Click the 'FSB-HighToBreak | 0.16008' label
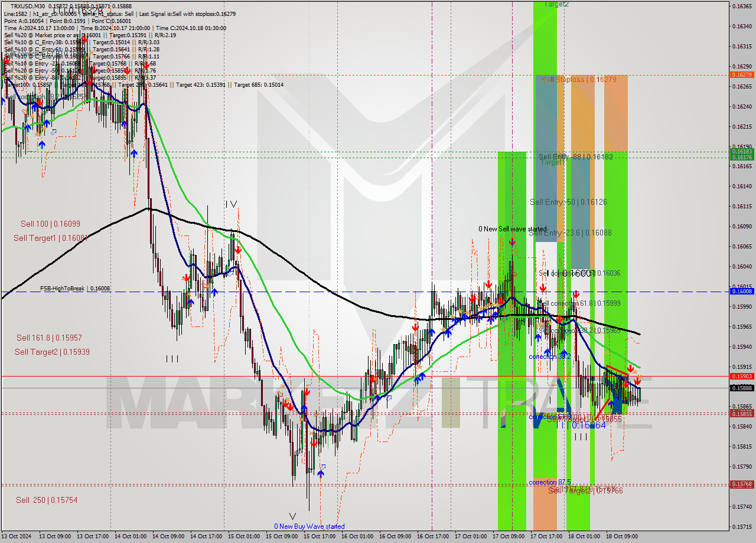Viewport: 756px width, 543px height. (x=75, y=289)
